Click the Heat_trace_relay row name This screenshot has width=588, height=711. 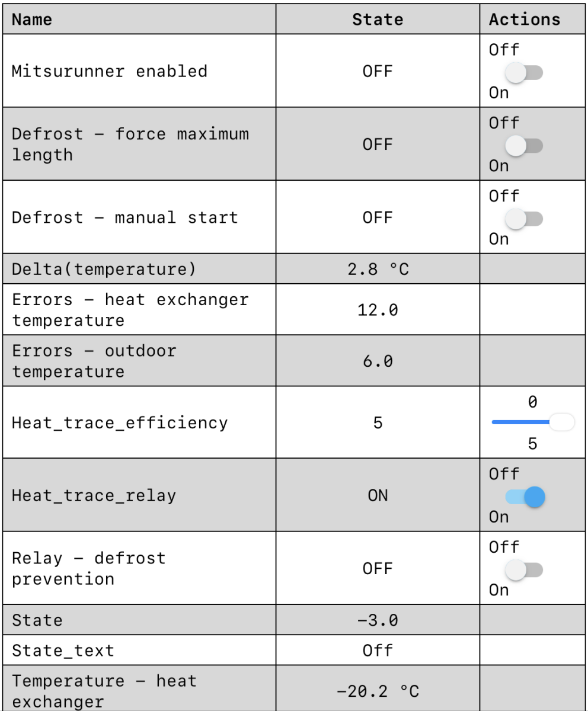94,496
